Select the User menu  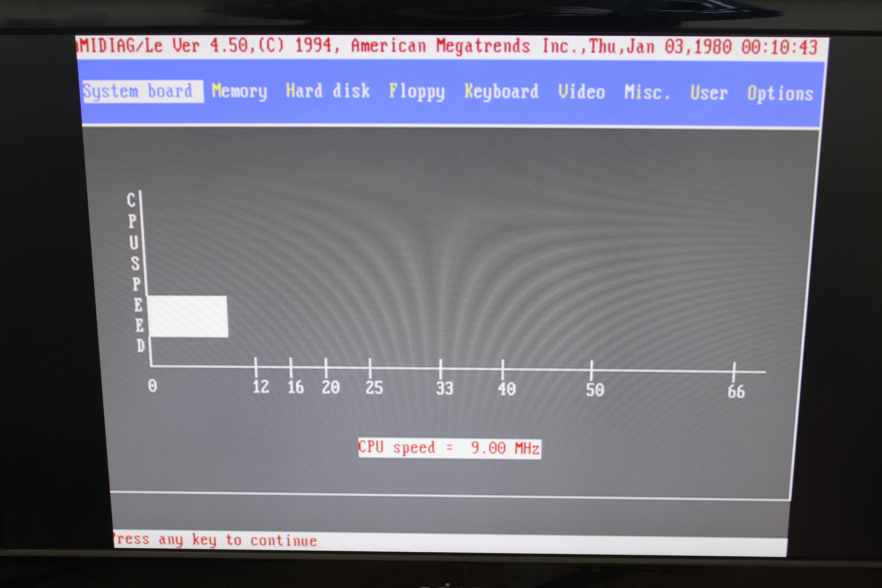point(709,93)
